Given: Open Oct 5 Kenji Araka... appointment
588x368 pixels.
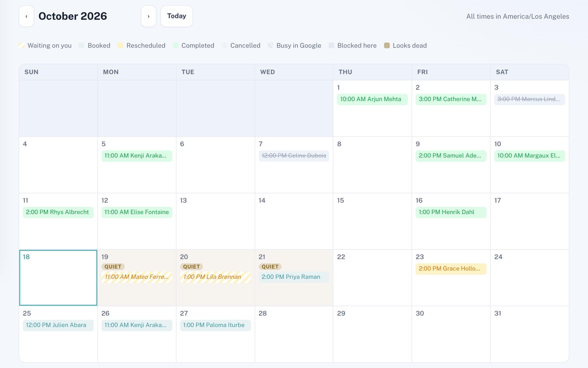Looking at the screenshot, I should pyautogui.click(x=137, y=156).
